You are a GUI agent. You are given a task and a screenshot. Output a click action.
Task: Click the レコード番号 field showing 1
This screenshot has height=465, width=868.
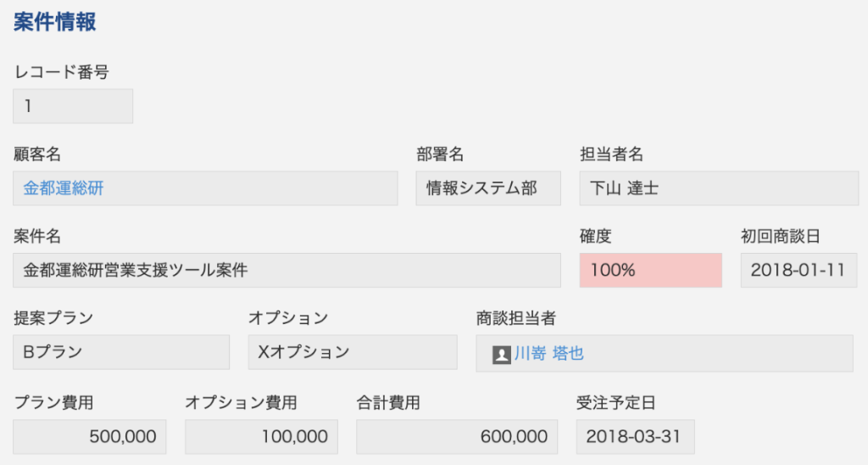point(73,106)
